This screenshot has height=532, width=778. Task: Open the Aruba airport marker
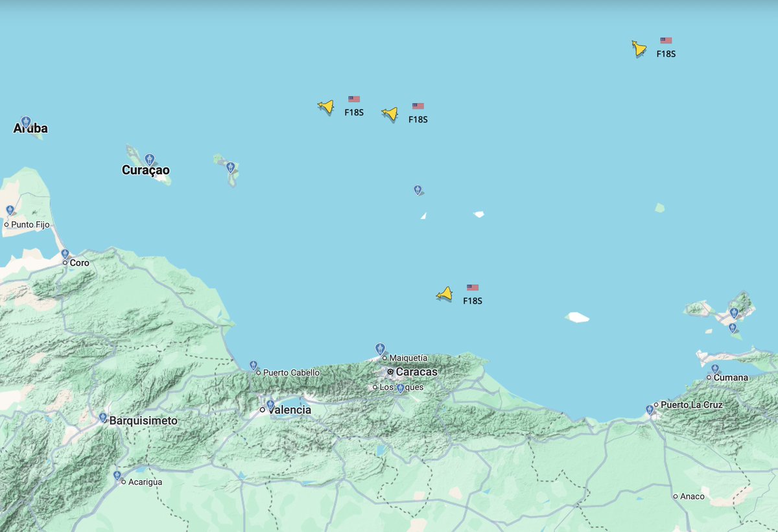coord(26,121)
